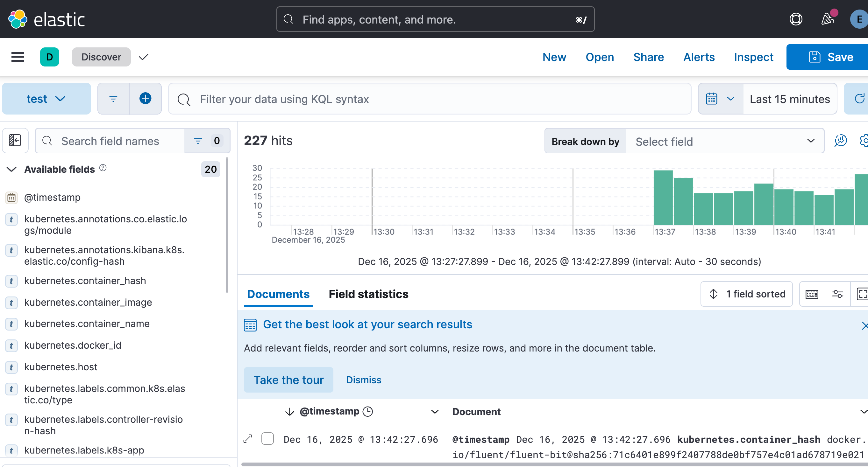Viewport: 868px width, 467px height.
Task: Toggle the field type filter
Action: click(207, 141)
